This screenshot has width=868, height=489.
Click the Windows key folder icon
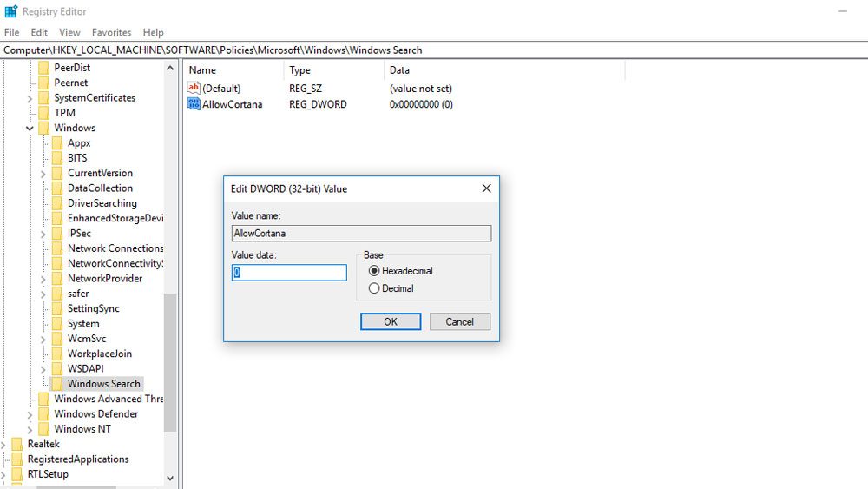[x=43, y=128]
